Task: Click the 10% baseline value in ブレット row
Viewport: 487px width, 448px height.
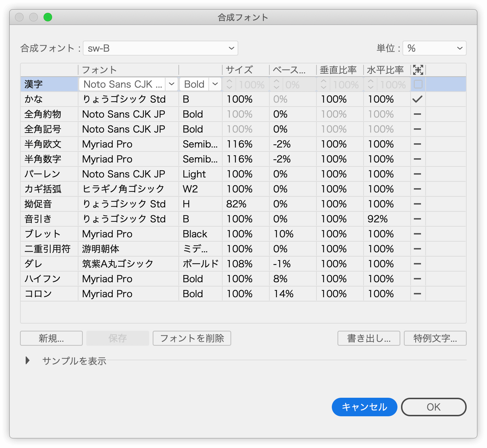Action: click(x=283, y=234)
